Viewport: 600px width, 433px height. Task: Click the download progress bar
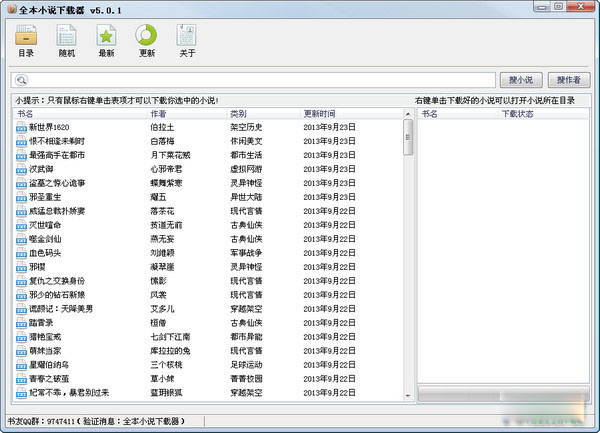coord(503,394)
